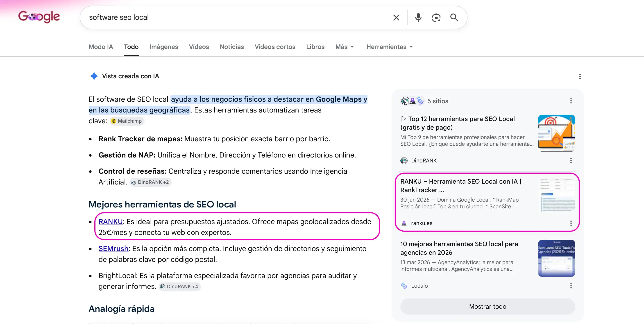Click the Control de reseñas bullet
Image resolution: width=644 pixels, height=324 pixels.
[223, 177]
